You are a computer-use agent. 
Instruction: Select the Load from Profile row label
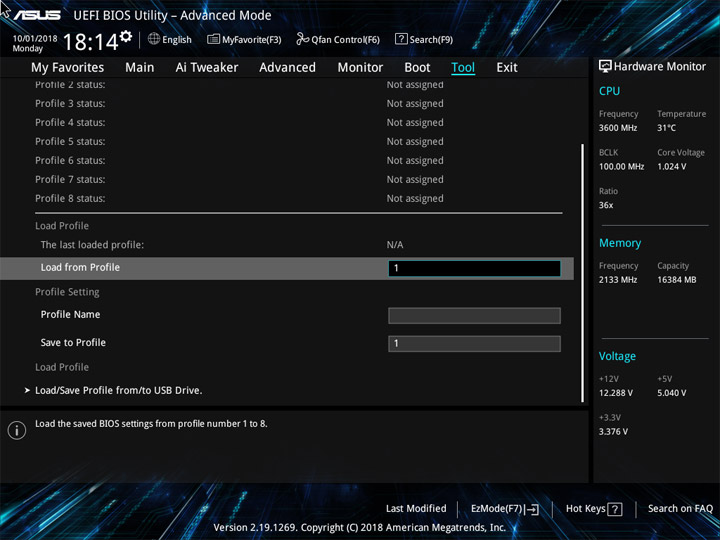80,267
